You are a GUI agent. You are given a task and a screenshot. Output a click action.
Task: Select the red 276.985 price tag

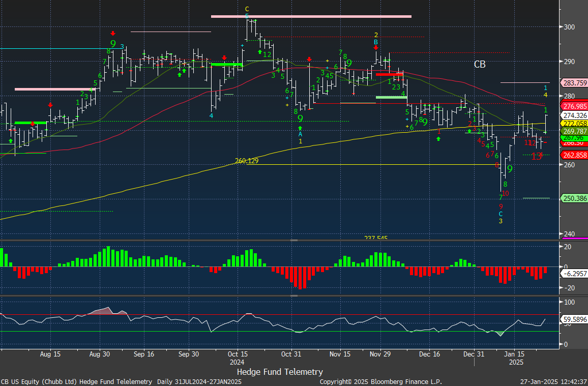573,106
